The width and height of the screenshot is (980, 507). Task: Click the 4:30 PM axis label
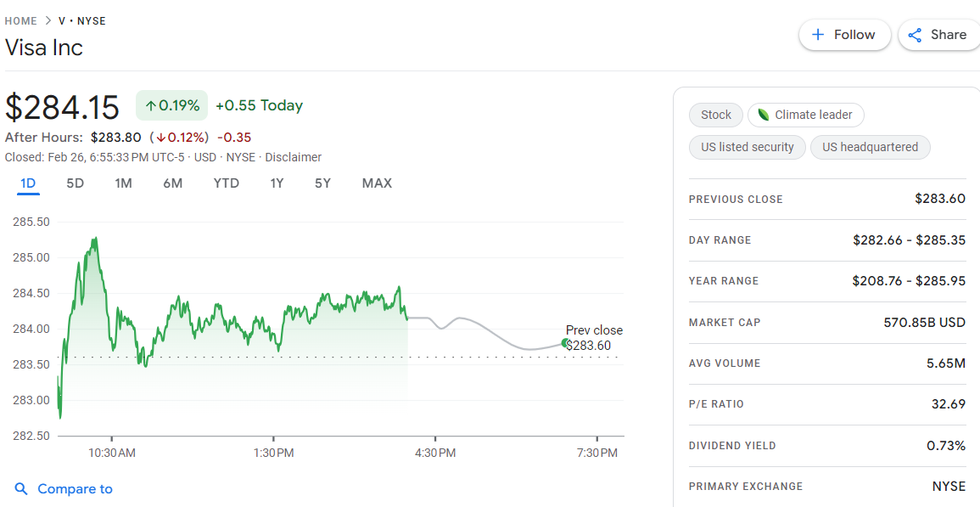435,453
